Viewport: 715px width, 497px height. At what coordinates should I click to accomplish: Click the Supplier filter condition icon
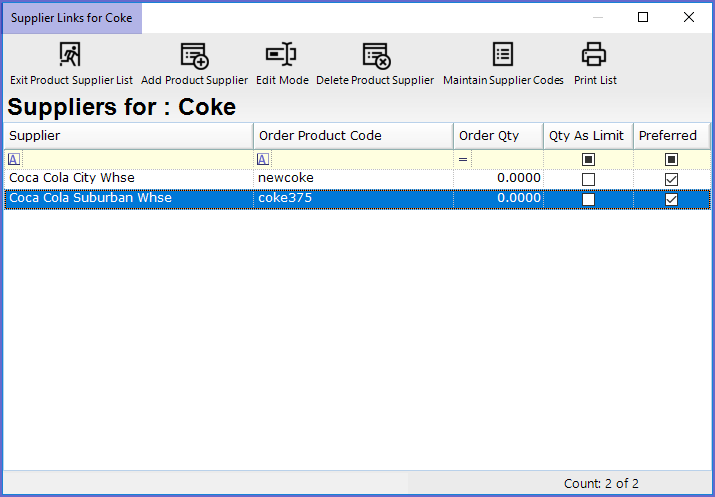[x=12, y=159]
